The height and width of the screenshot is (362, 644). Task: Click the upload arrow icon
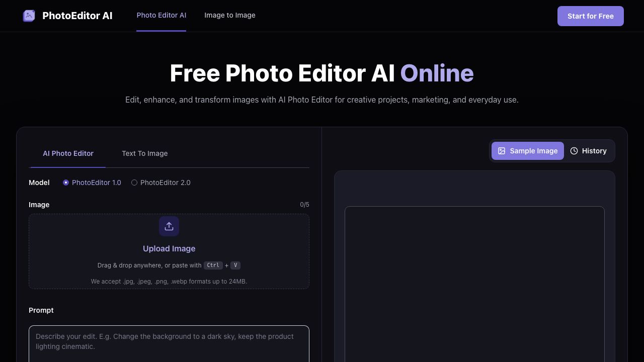[x=169, y=226]
